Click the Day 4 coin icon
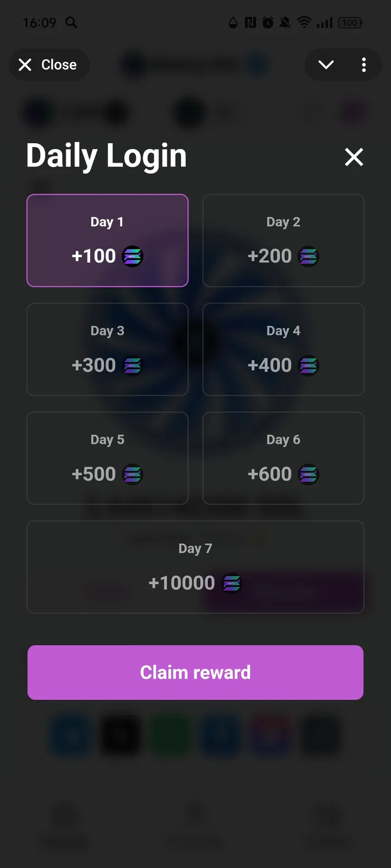This screenshot has height=868, width=391. [x=308, y=366]
